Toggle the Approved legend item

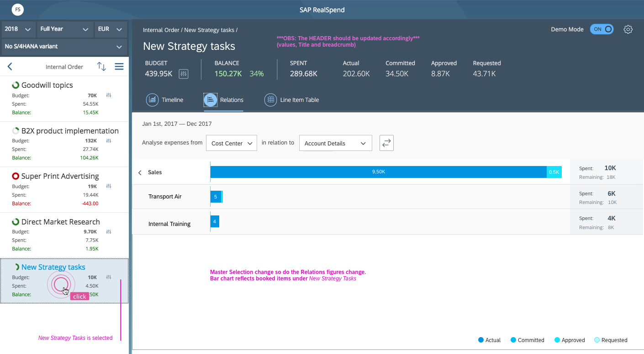570,340
